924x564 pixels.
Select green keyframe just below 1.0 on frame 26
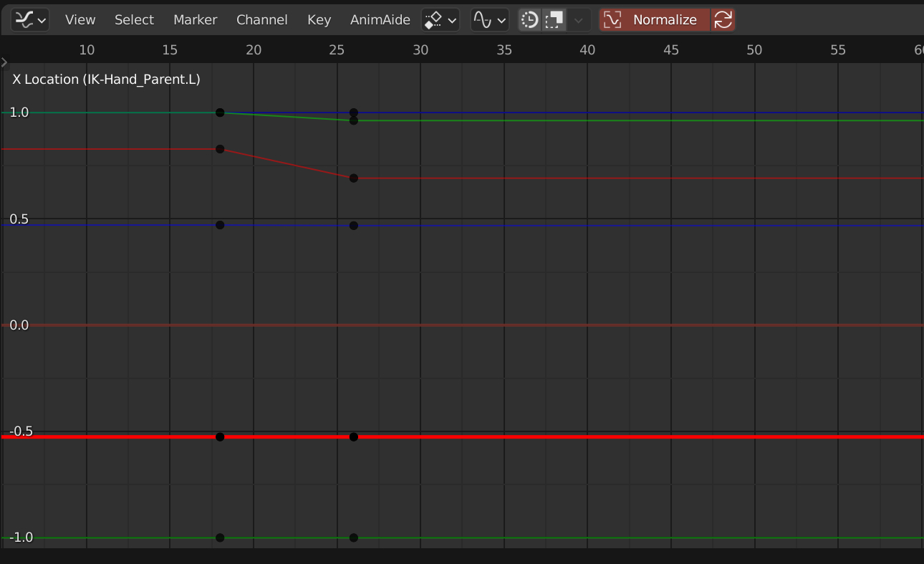[x=354, y=120]
